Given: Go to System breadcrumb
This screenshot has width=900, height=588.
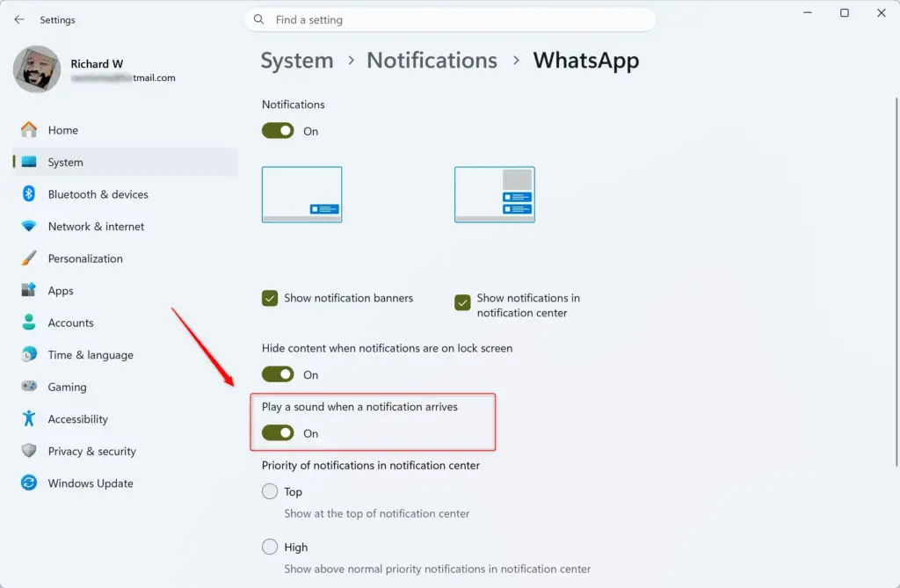Looking at the screenshot, I should coord(297,61).
